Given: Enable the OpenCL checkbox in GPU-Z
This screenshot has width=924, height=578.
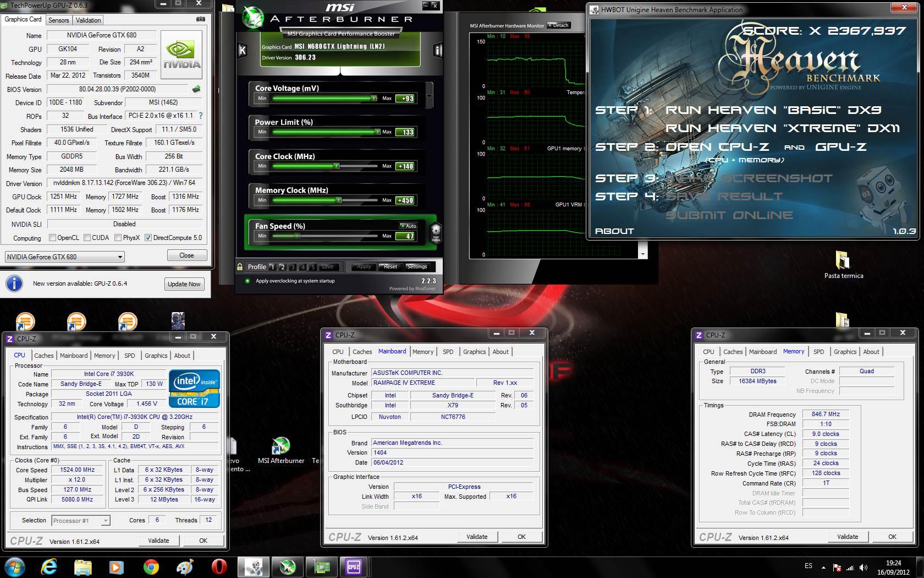Looking at the screenshot, I should pyautogui.click(x=53, y=238).
